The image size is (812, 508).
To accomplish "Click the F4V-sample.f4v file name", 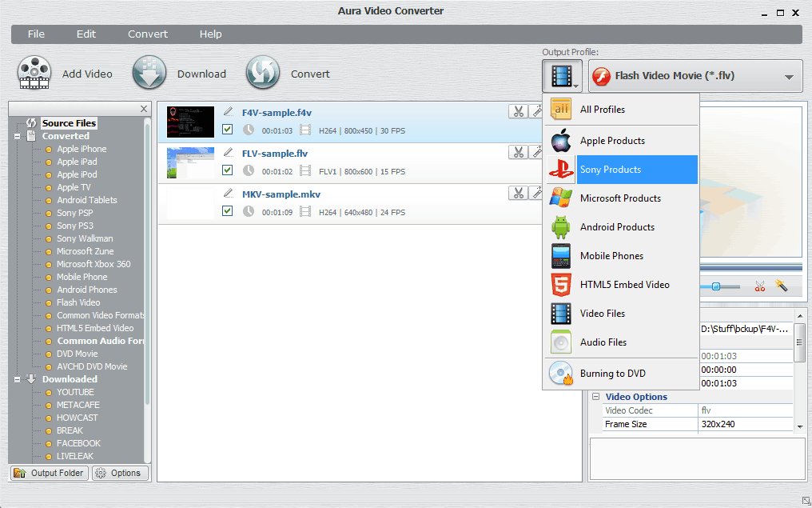I will pos(277,113).
